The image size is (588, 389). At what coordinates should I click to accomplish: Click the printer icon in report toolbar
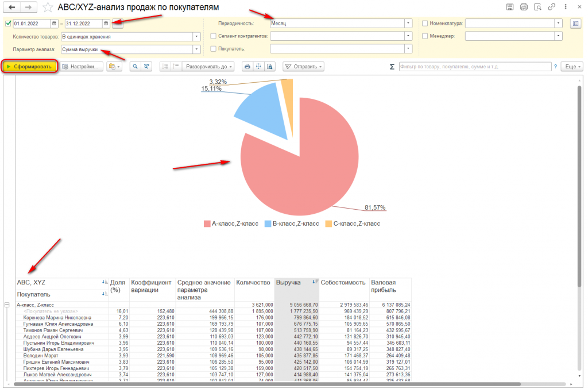247,67
